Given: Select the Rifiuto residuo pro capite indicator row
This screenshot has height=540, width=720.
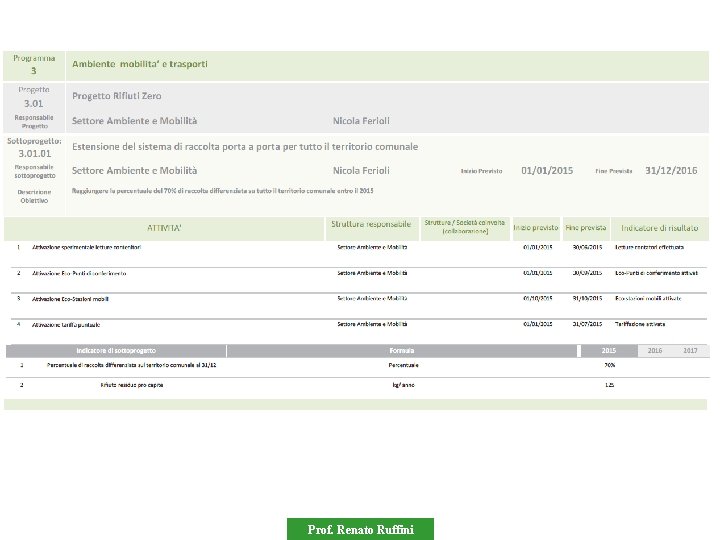Looking at the screenshot, I should 356,388.
